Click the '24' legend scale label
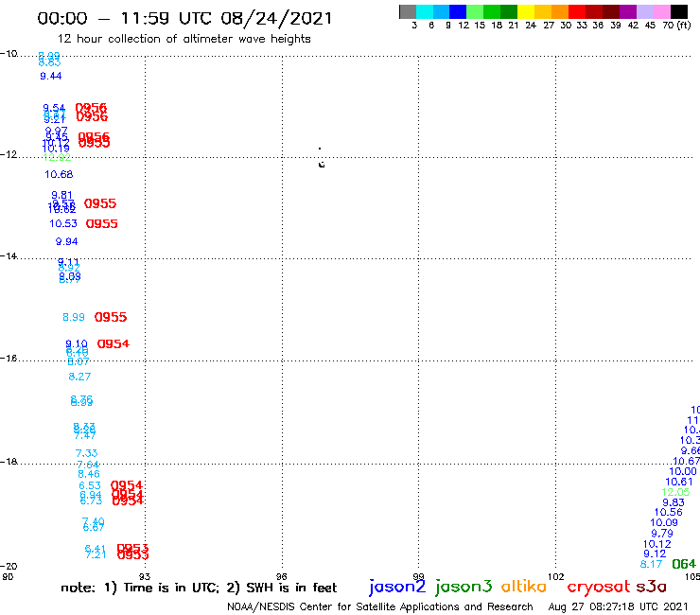 531,26
